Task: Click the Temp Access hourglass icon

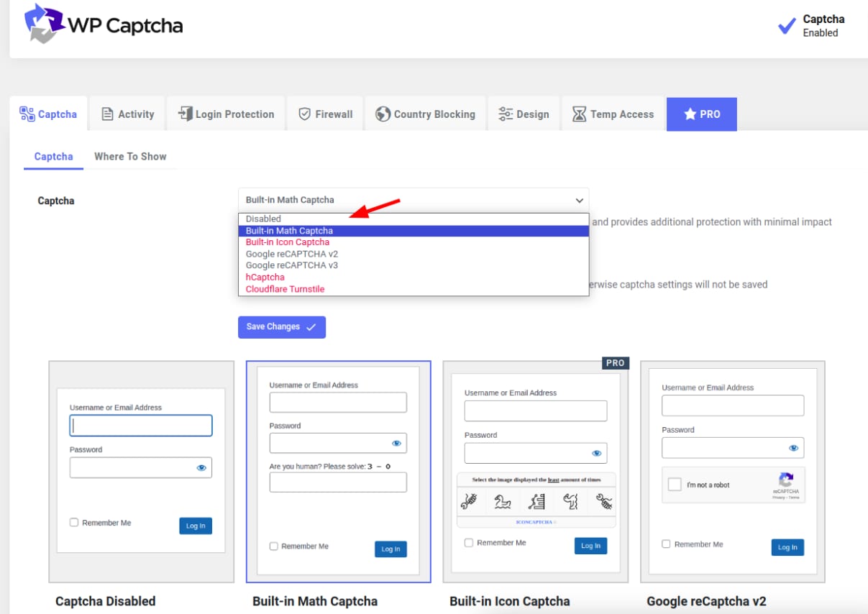Action: coord(579,114)
